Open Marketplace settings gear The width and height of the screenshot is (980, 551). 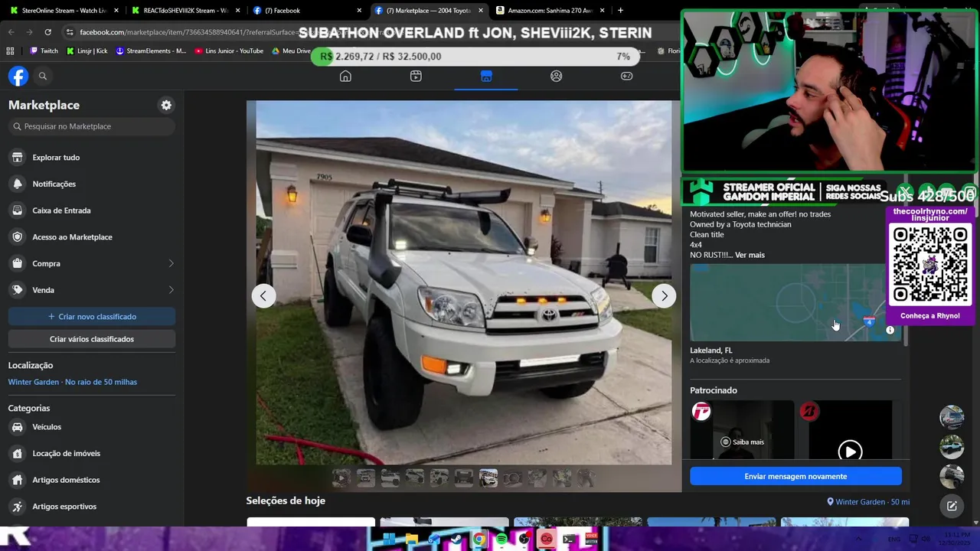click(x=166, y=105)
